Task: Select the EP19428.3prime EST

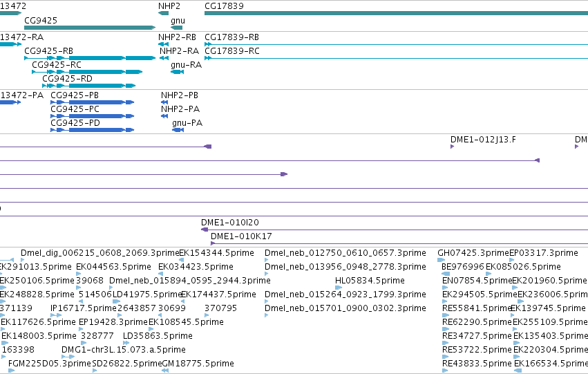Action: pyautogui.click(x=113, y=322)
